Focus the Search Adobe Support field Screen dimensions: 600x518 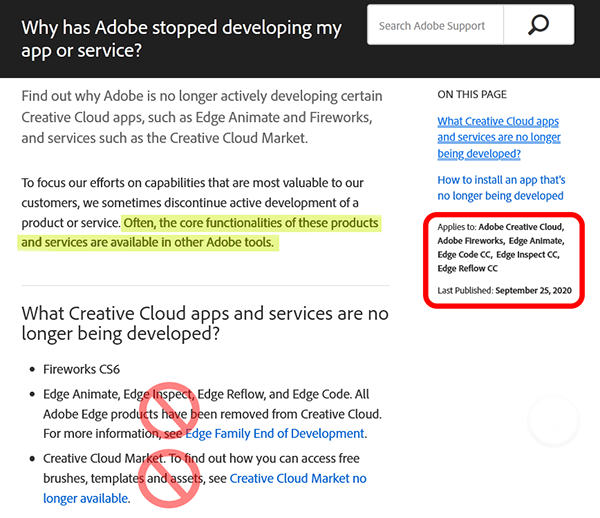(x=435, y=25)
